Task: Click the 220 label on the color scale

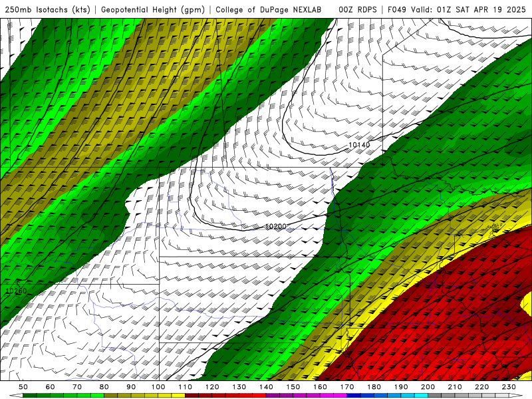Action: click(482, 387)
